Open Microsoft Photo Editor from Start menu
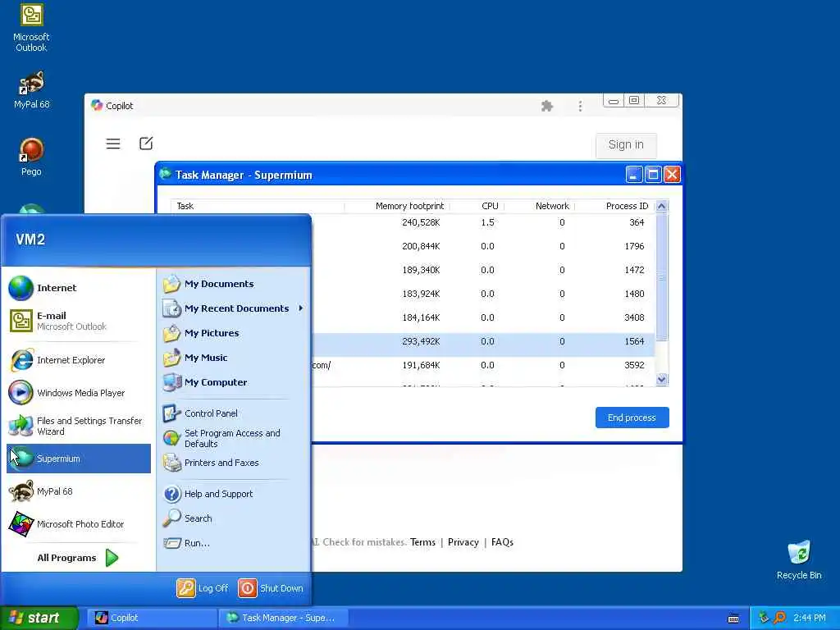840x630 pixels. tap(79, 524)
